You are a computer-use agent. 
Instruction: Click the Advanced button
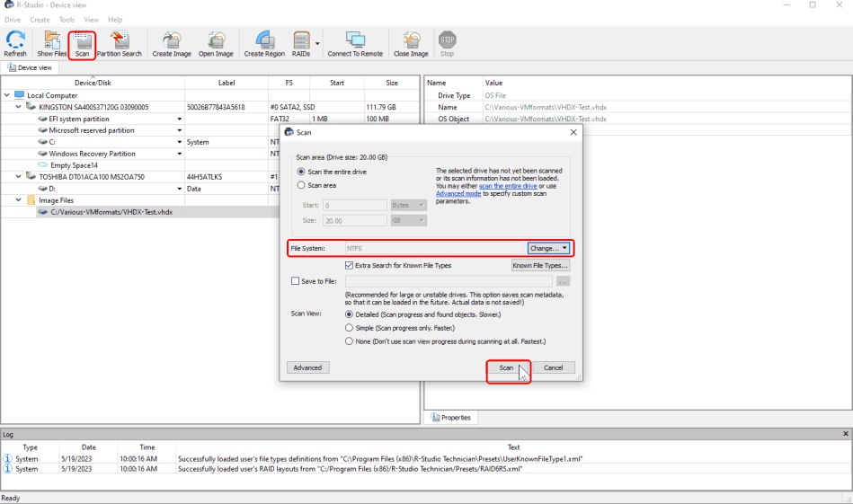tap(308, 367)
